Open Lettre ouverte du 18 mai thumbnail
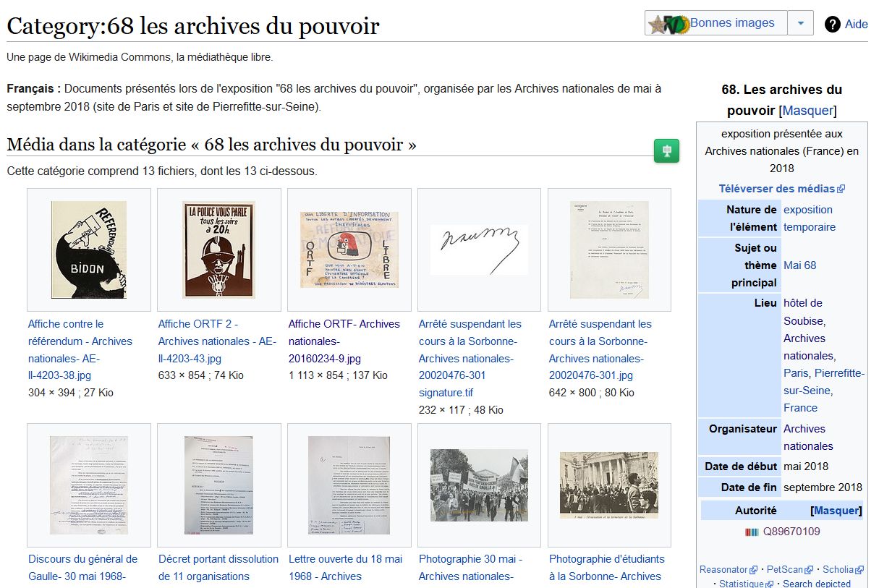 click(x=349, y=485)
